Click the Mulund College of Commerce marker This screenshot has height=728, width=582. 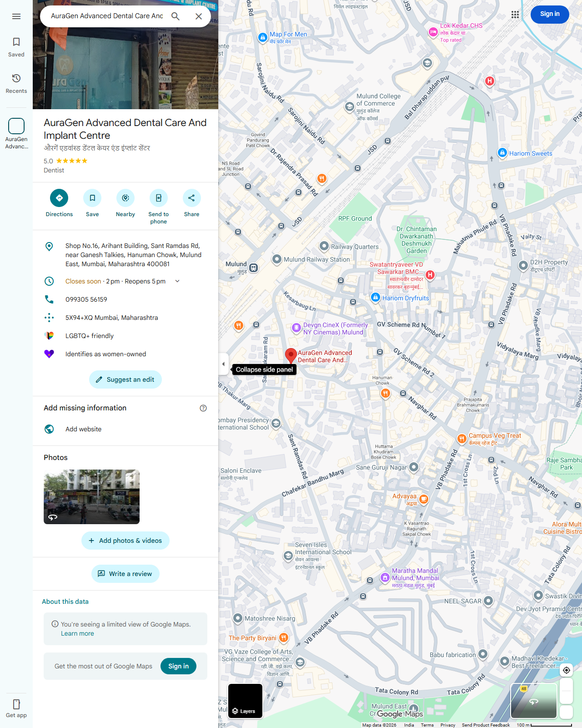click(349, 107)
